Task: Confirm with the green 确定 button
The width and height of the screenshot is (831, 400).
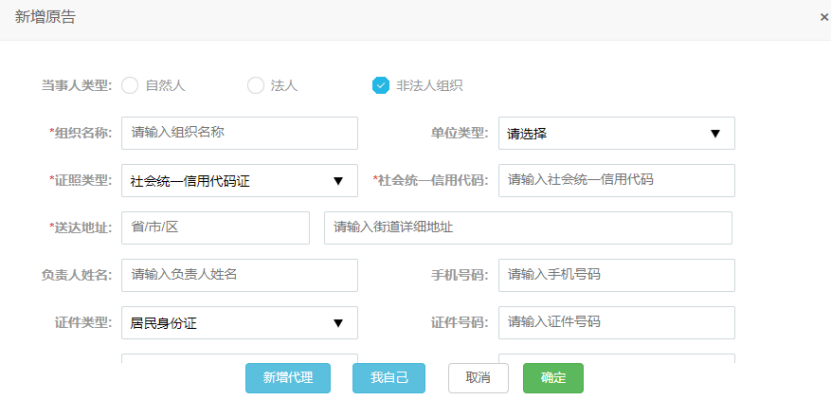Action: click(x=553, y=378)
